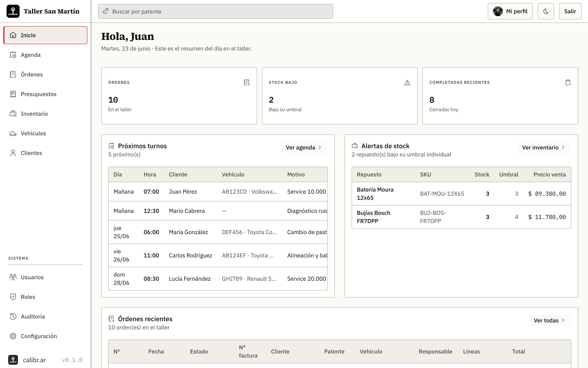Click the Vehículos car icon
The width and height of the screenshot is (588, 368).
pyautogui.click(x=13, y=133)
